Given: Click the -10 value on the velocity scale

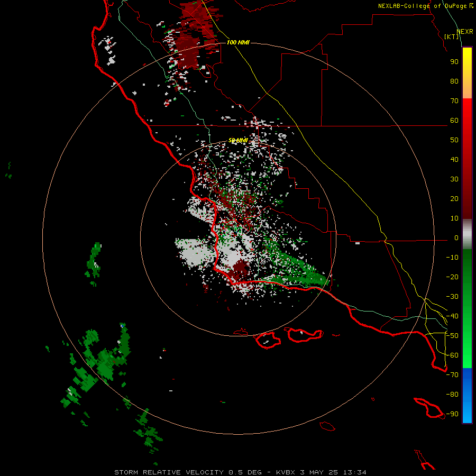Looking at the screenshot, I should coord(452,258).
